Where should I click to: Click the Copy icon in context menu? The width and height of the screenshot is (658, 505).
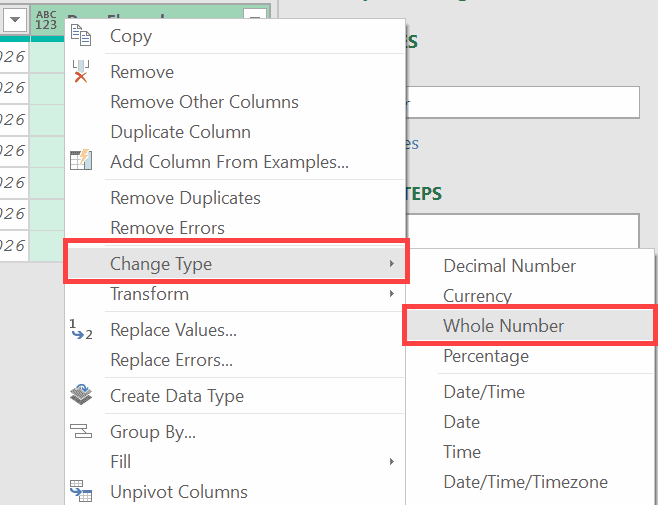[x=81, y=35]
